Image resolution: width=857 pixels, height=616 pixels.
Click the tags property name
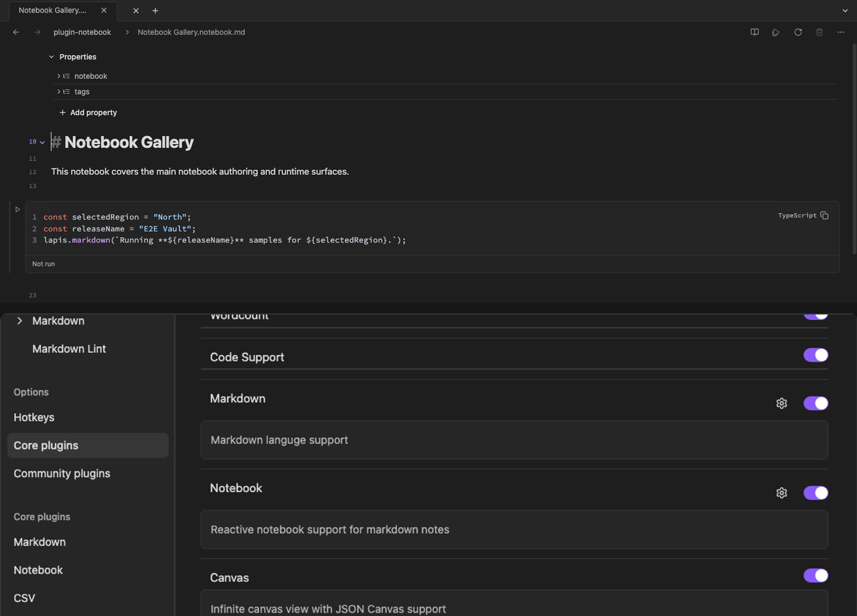(82, 92)
